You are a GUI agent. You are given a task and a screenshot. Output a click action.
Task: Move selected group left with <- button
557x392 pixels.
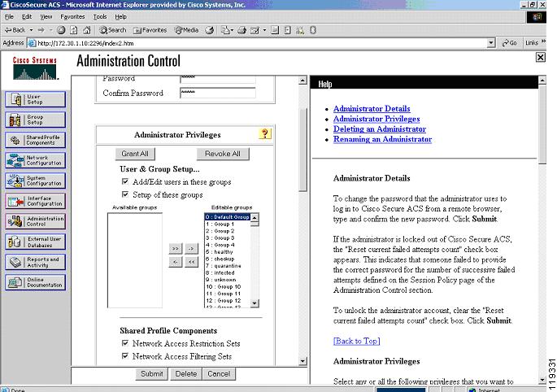[x=175, y=262]
